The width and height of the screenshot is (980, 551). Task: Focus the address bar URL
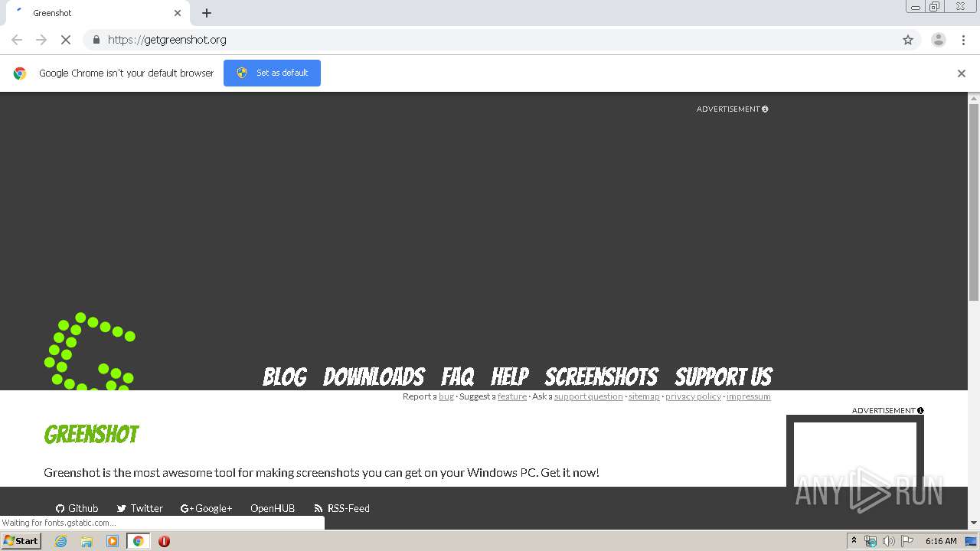pos(167,40)
